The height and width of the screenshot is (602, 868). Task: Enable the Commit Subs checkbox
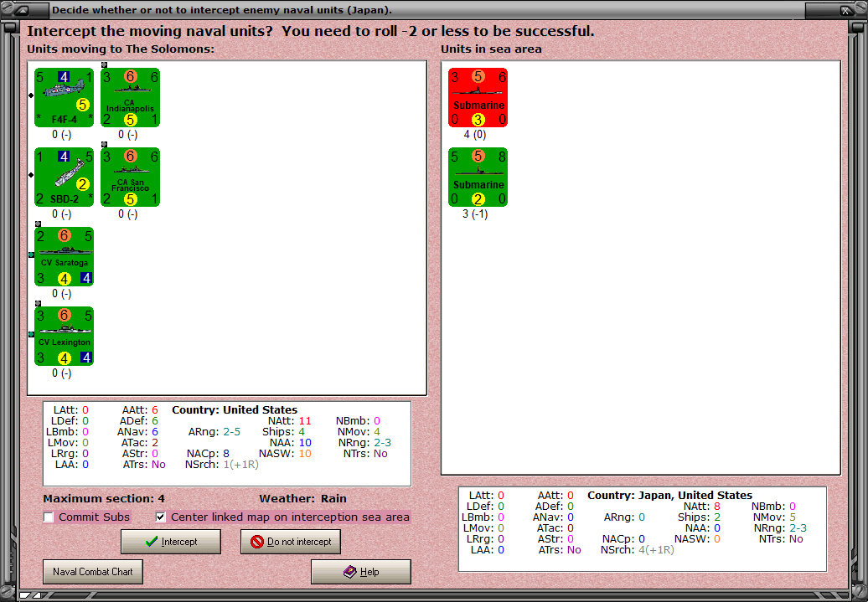click(49, 517)
